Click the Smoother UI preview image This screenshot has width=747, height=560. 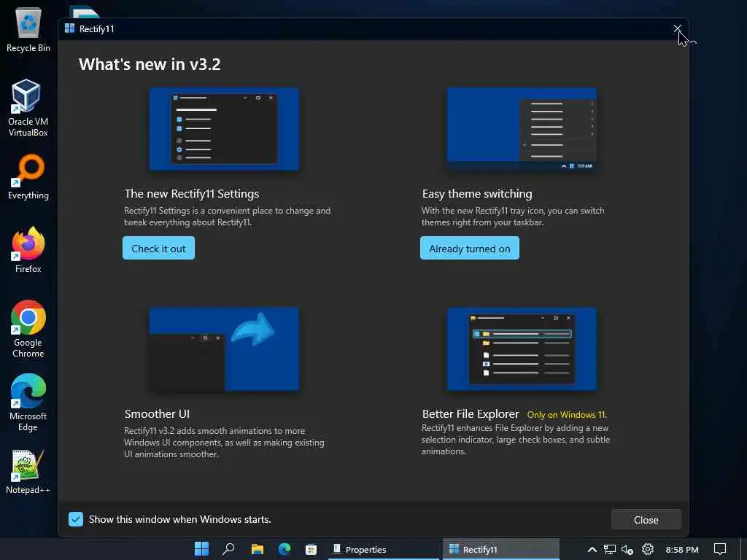point(225,349)
